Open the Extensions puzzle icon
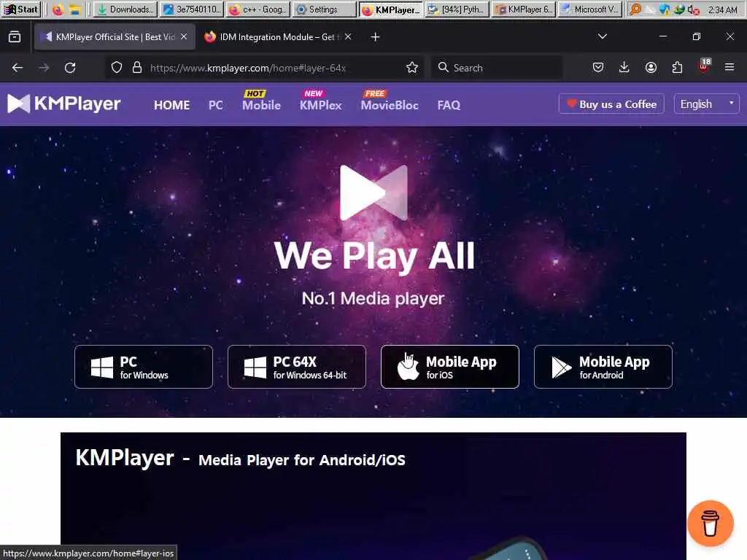Image resolution: width=747 pixels, height=560 pixels. tap(677, 68)
